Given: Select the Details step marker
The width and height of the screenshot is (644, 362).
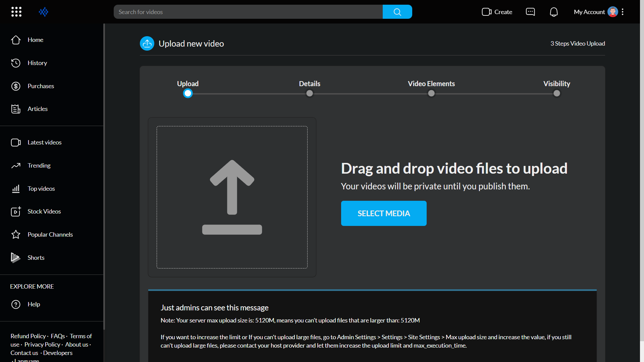Looking at the screenshot, I should tap(310, 94).
